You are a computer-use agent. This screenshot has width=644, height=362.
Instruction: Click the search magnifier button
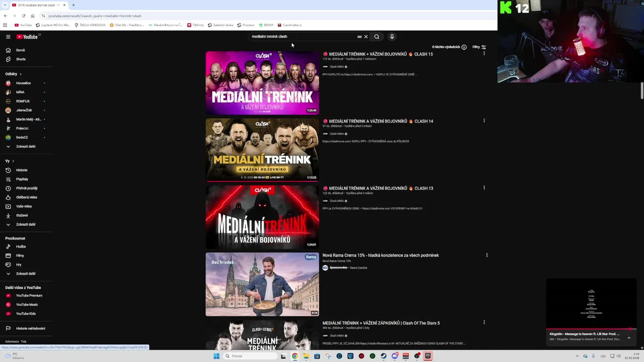point(376,37)
